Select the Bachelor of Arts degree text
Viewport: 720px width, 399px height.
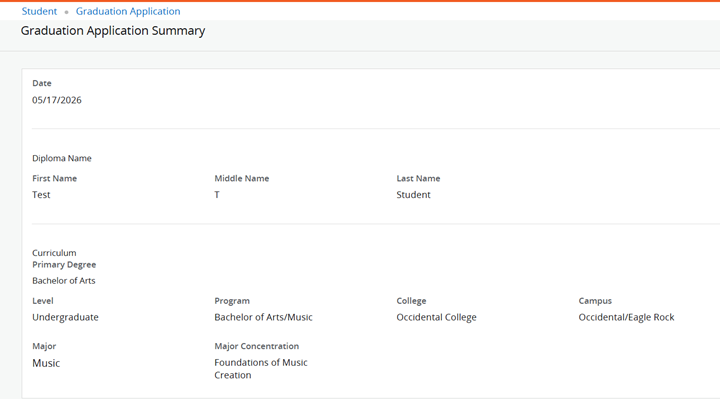pos(64,281)
